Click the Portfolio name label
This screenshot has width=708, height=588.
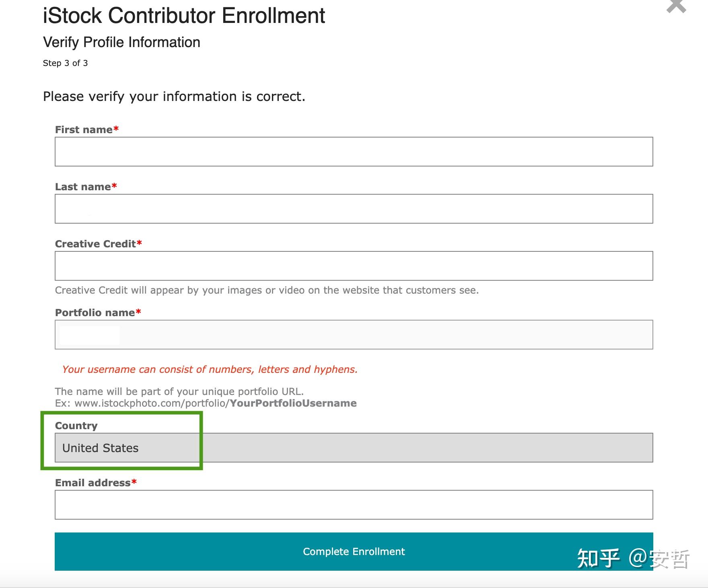coord(95,313)
